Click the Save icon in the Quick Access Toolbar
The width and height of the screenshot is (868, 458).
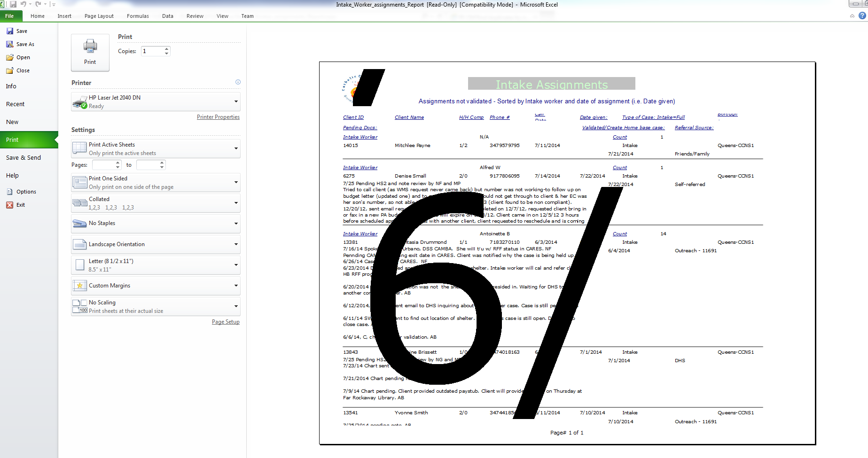[x=13, y=4]
